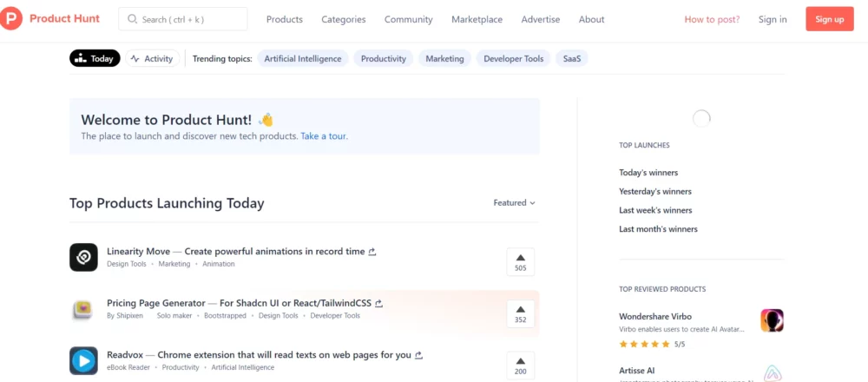Image resolution: width=868 pixels, height=382 pixels.
Task: Select Artificial Intelligence trending topic
Action: point(303,58)
